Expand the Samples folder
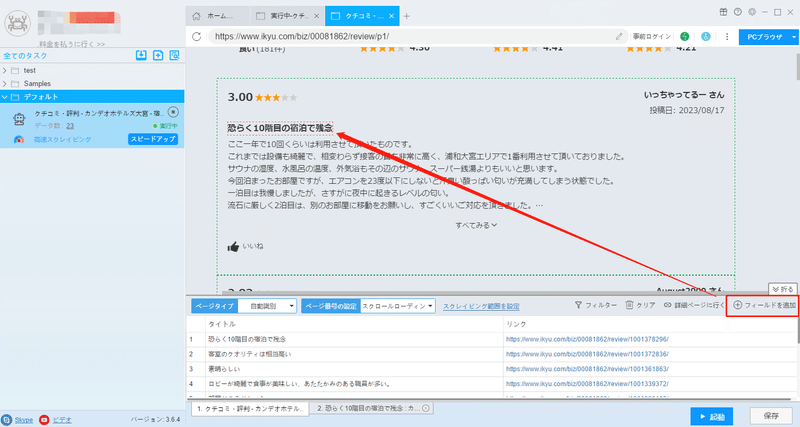800x427 pixels. coord(5,84)
